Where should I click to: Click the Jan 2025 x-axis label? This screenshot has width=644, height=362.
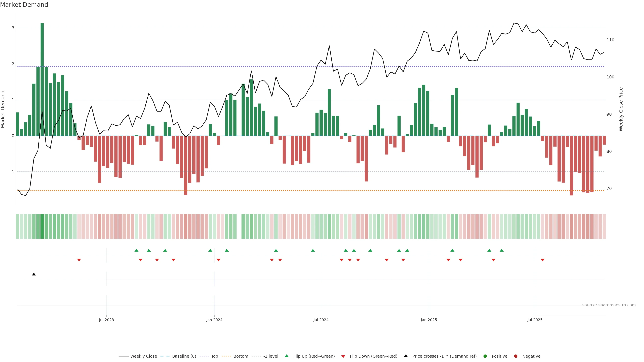pyautogui.click(x=429, y=320)
